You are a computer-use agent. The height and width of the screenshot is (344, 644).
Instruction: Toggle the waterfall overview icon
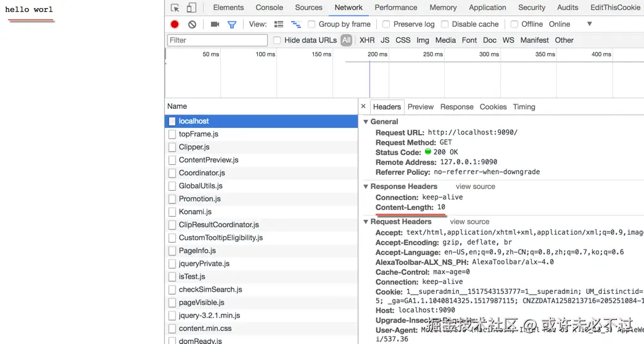tap(295, 24)
